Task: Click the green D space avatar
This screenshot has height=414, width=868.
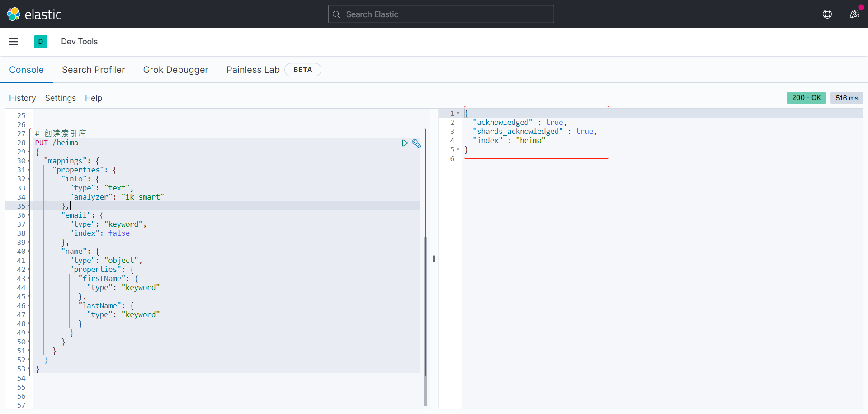Action: click(x=41, y=42)
